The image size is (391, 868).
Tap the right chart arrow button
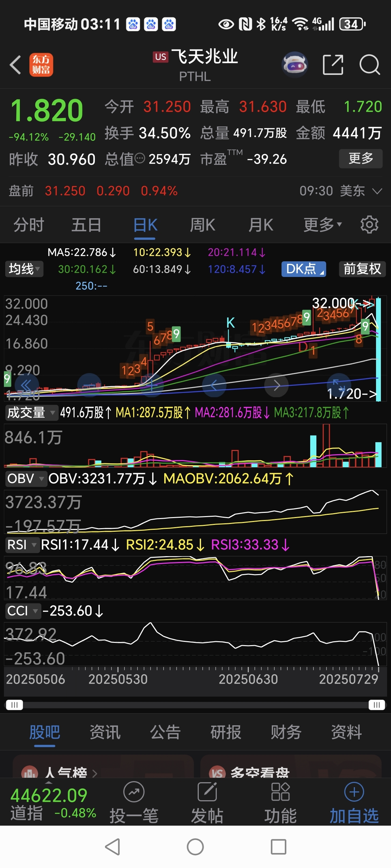[276, 385]
